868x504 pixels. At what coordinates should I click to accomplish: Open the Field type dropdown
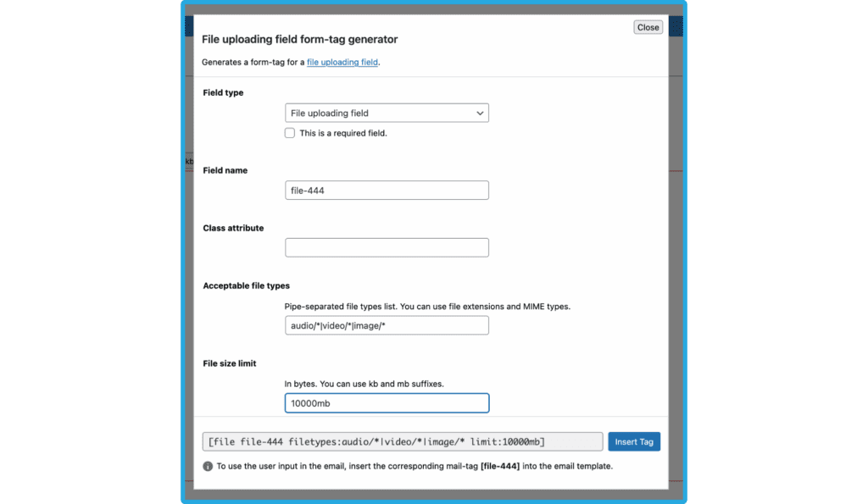coord(387,113)
